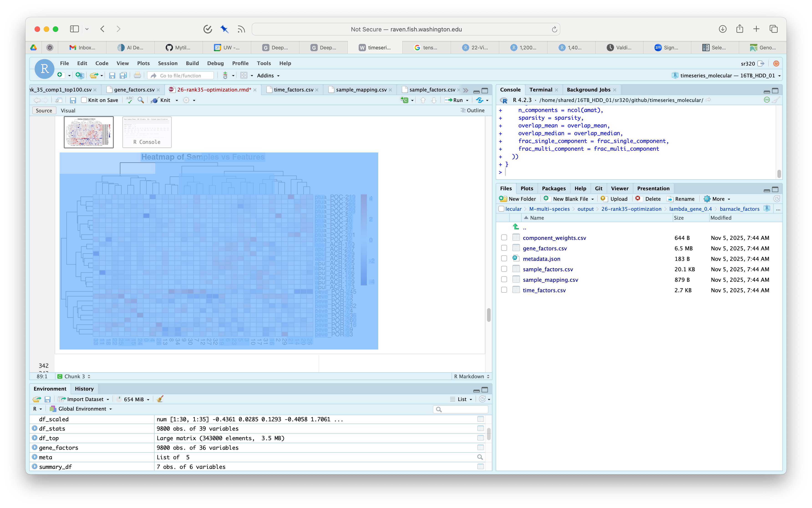
Task: Click the Rename file icon
Action: click(x=670, y=199)
